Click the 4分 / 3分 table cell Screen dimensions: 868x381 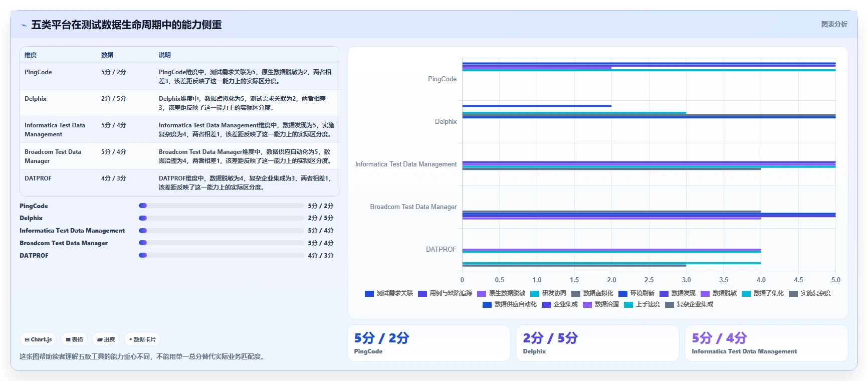pos(114,178)
